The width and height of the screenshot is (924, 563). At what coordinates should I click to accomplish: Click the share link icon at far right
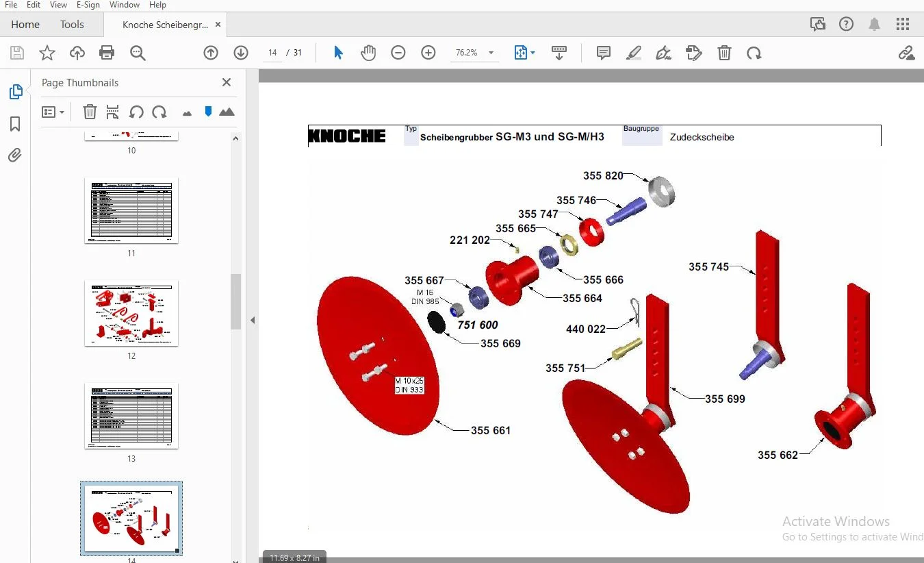pyautogui.click(x=906, y=53)
